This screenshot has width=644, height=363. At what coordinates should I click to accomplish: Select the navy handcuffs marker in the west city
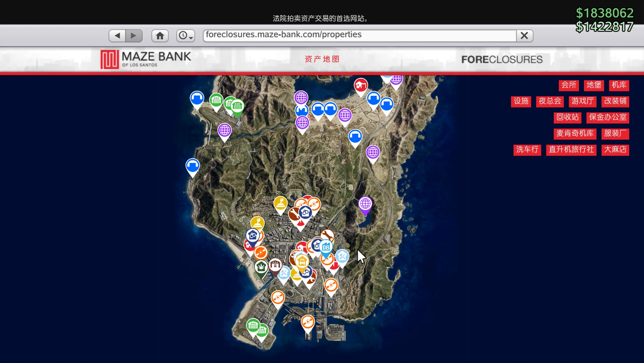click(x=253, y=236)
